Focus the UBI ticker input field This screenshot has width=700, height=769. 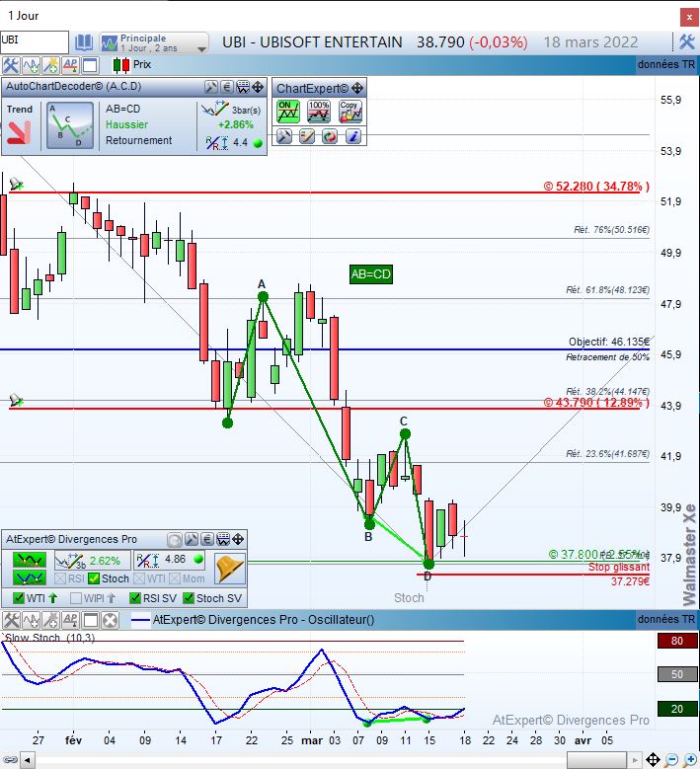point(35,42)
